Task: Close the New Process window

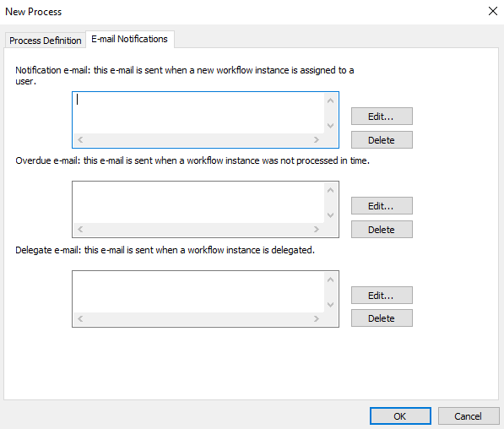Action: point(493,11)
